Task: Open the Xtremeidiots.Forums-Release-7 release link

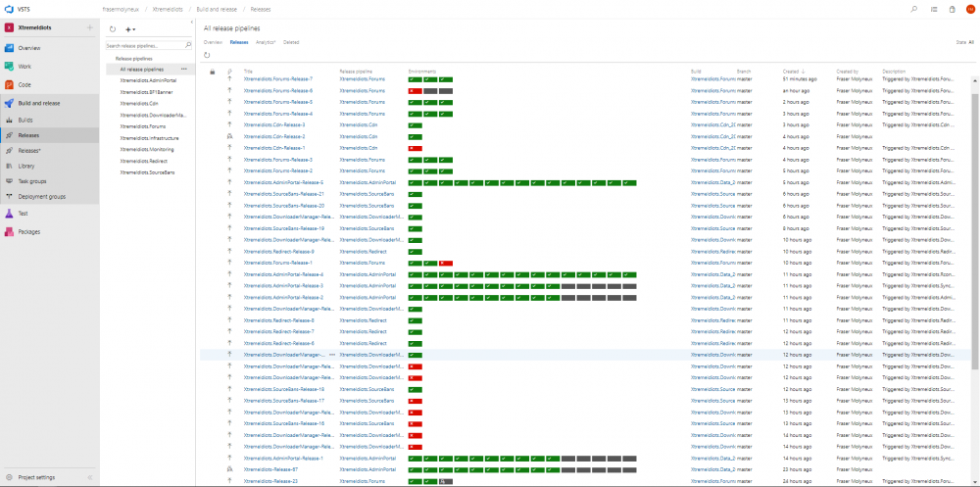Action: coord(277,78)
